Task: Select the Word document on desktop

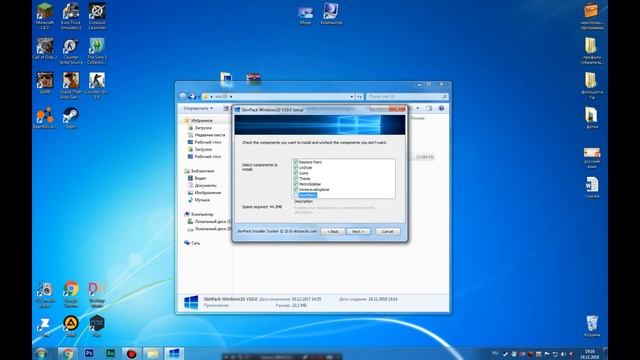Action: click(x=592, y=187)
